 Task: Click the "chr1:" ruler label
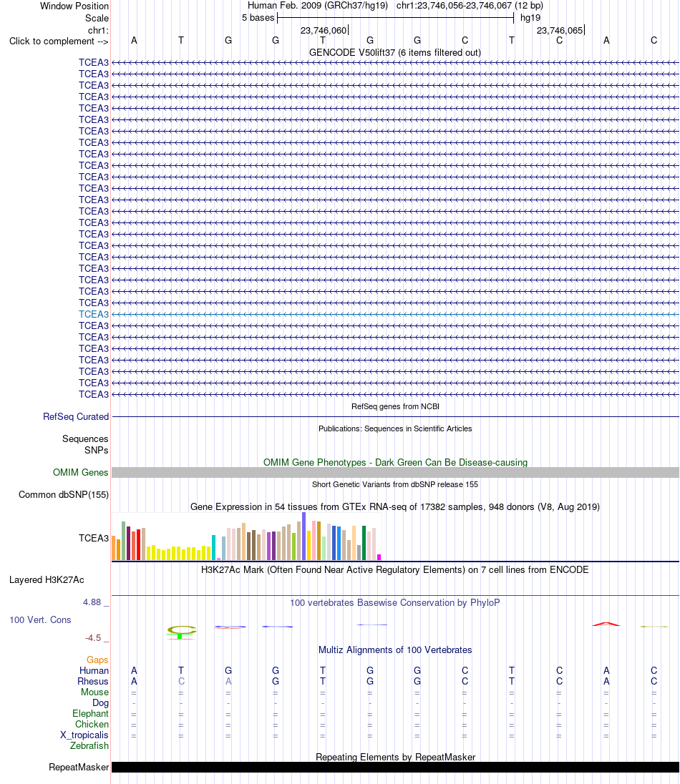tap(98, 31)
